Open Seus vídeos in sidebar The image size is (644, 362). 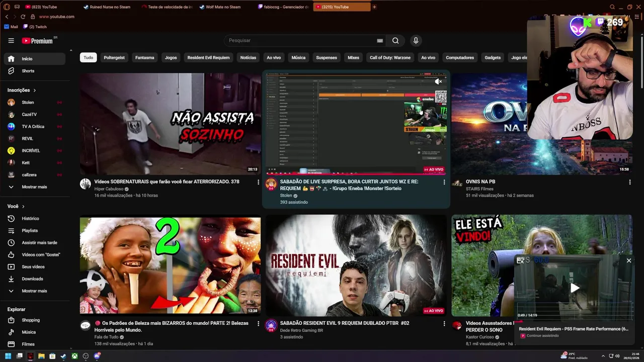pyautogui.click(x=34, y=267)
